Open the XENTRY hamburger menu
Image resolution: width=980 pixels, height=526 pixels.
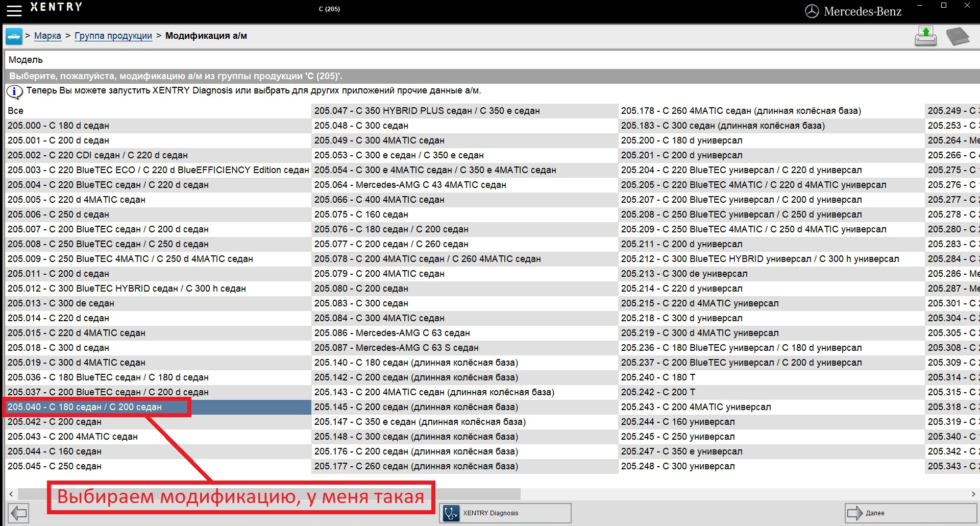[14, 10]
